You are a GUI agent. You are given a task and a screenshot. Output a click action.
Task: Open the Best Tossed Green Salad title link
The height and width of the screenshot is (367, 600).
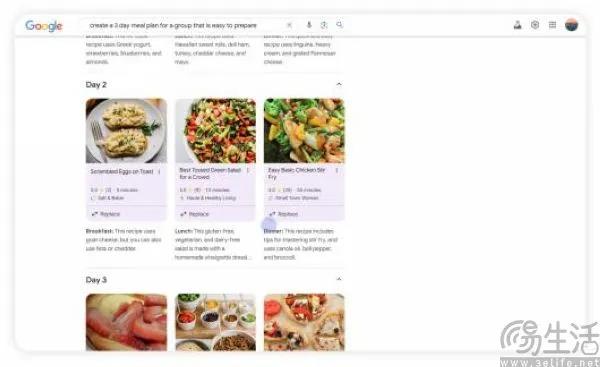coord(210,173)
